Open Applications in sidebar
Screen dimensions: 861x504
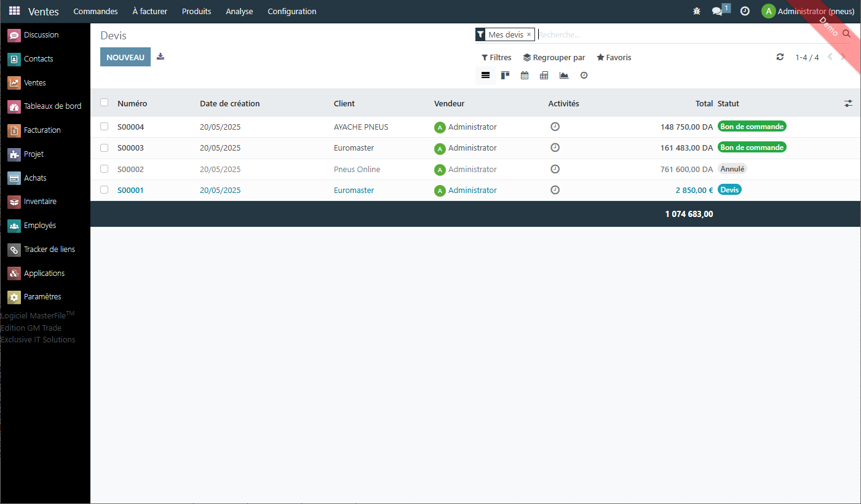(45, 274)
